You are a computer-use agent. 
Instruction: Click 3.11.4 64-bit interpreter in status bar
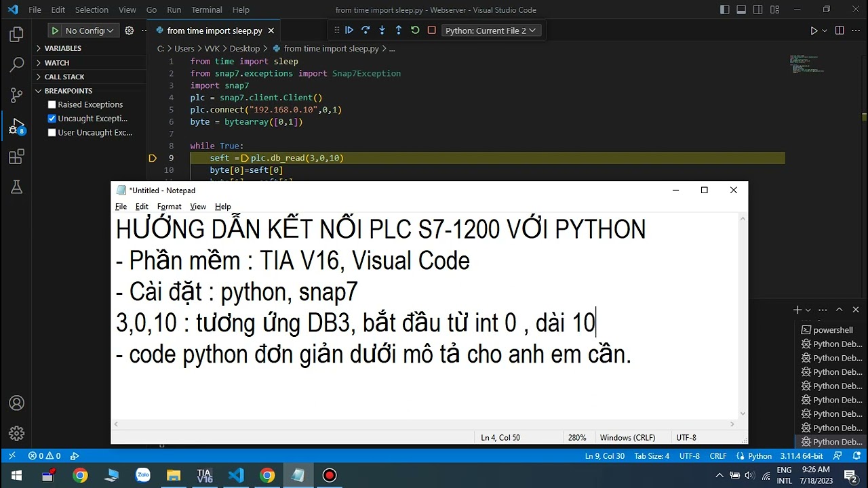[x=802, y=456]
